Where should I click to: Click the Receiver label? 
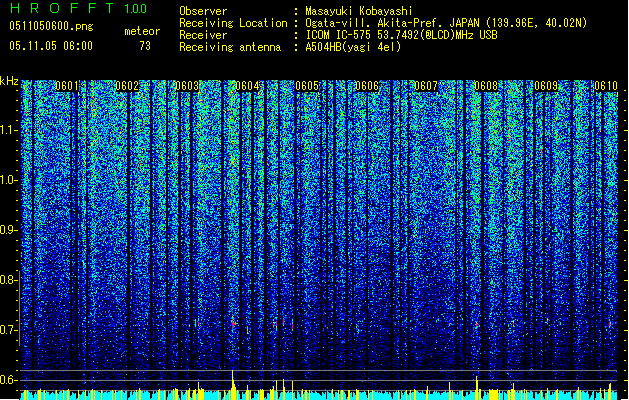pos(203,35)
